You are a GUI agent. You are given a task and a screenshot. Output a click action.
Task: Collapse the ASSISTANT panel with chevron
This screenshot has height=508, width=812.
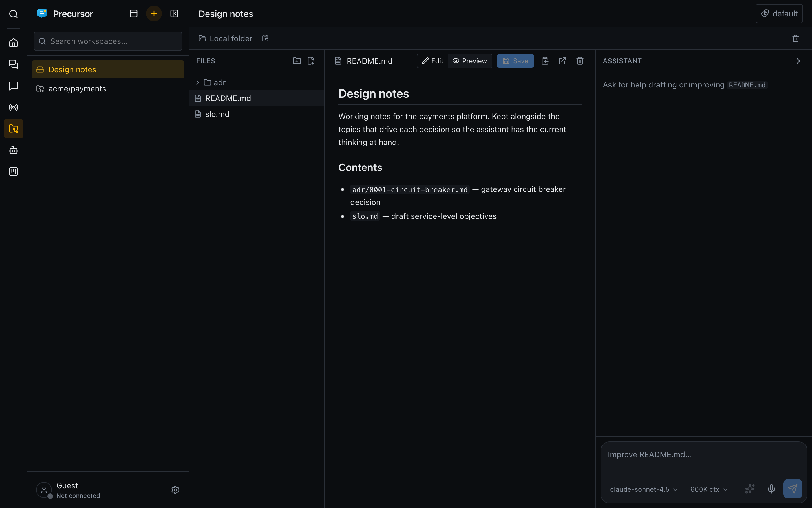pyautogui.click(x=798, y=61)
